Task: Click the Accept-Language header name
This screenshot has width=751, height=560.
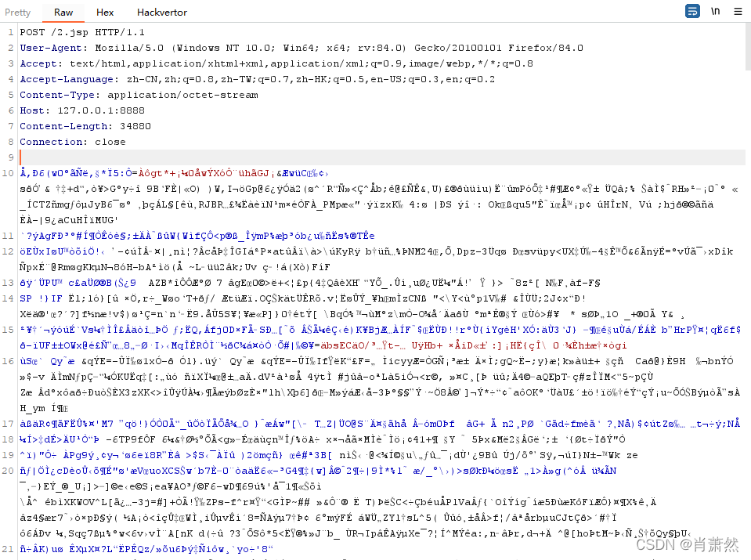Action: (69, 80)
